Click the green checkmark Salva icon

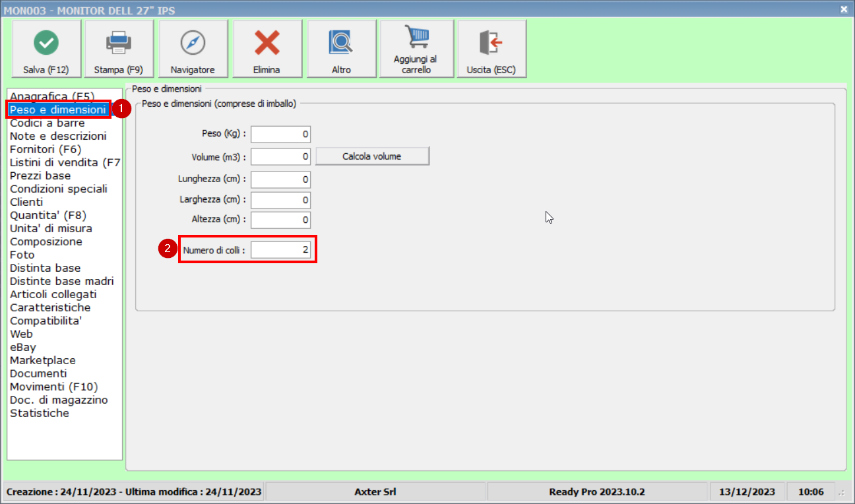coord(46,43)
